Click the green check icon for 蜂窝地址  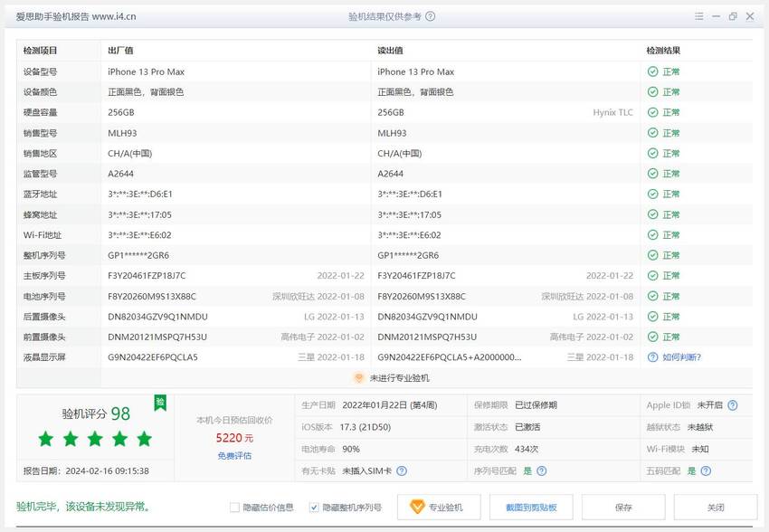click(653, 214)
